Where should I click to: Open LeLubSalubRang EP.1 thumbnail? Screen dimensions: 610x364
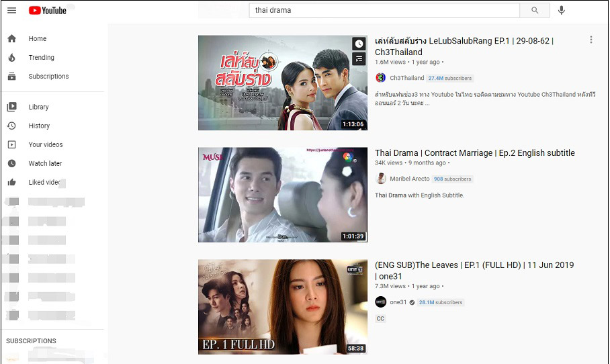click(x=283, y=83)
